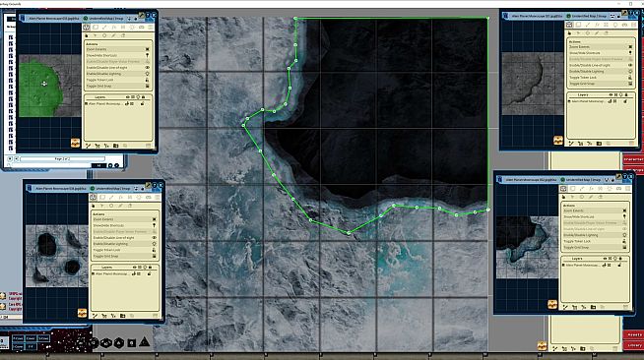Toggle lighting in top-left map window

(x=117, y=74)
